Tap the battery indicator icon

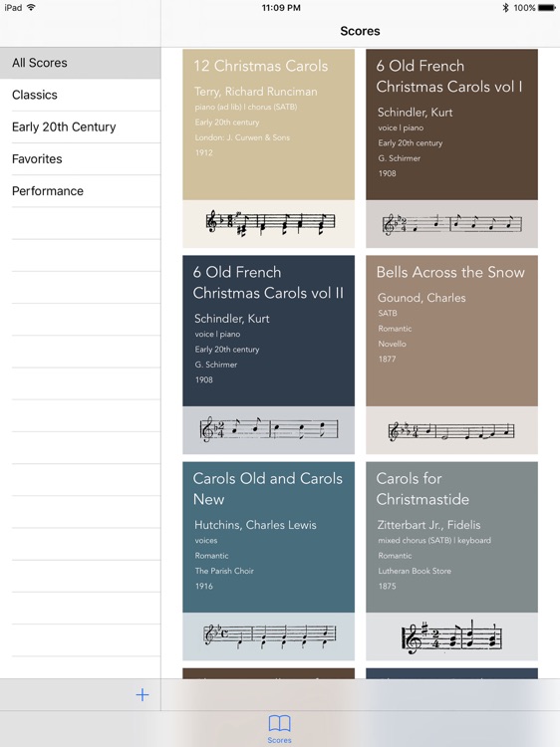click(x=547, y=8)
